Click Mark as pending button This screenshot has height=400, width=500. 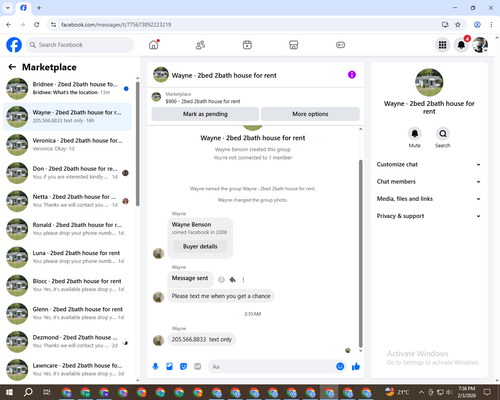coord(205,114)
